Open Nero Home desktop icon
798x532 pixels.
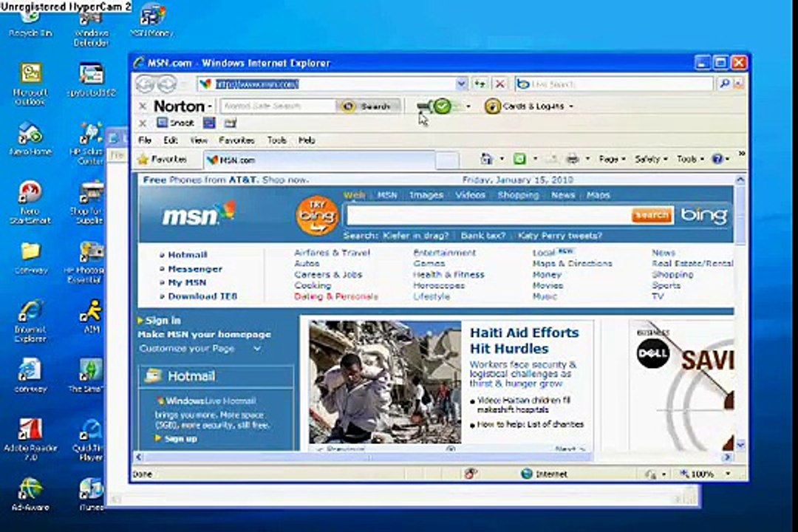click(30, 138)
